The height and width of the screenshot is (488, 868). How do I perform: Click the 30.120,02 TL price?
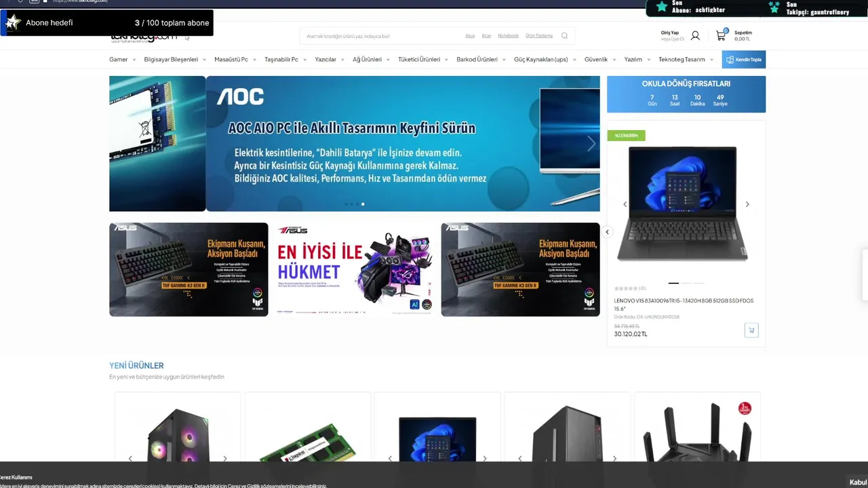pyautogui.click(x=631, y=334)
